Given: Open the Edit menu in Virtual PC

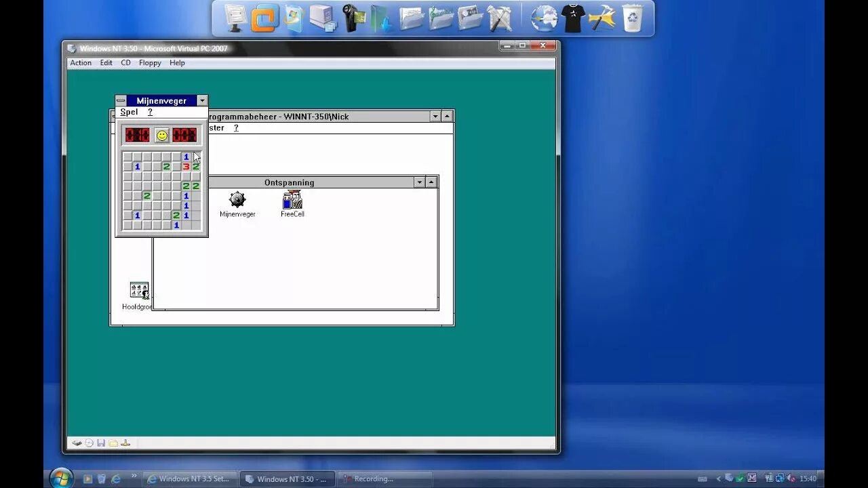Looking at the screenshot, I should tap(106, 63).
